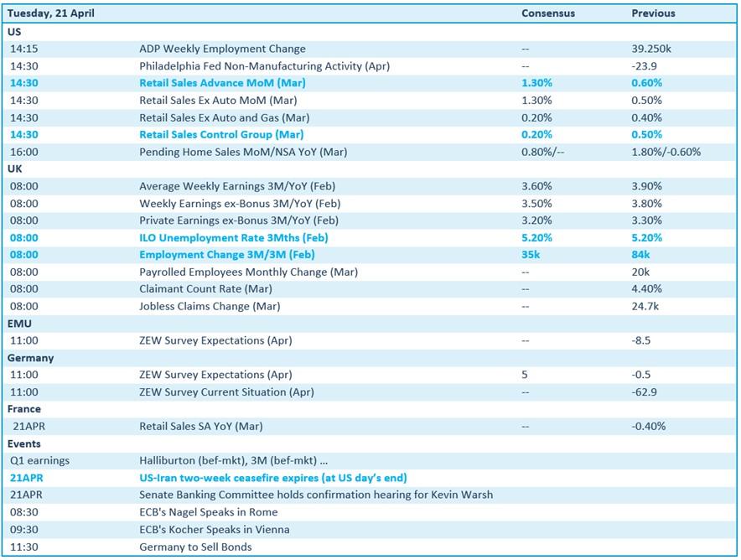The height and width of the screenshot is (560, 741).
Task: Select the Consensus column header
Action: [x=548, y=13]
